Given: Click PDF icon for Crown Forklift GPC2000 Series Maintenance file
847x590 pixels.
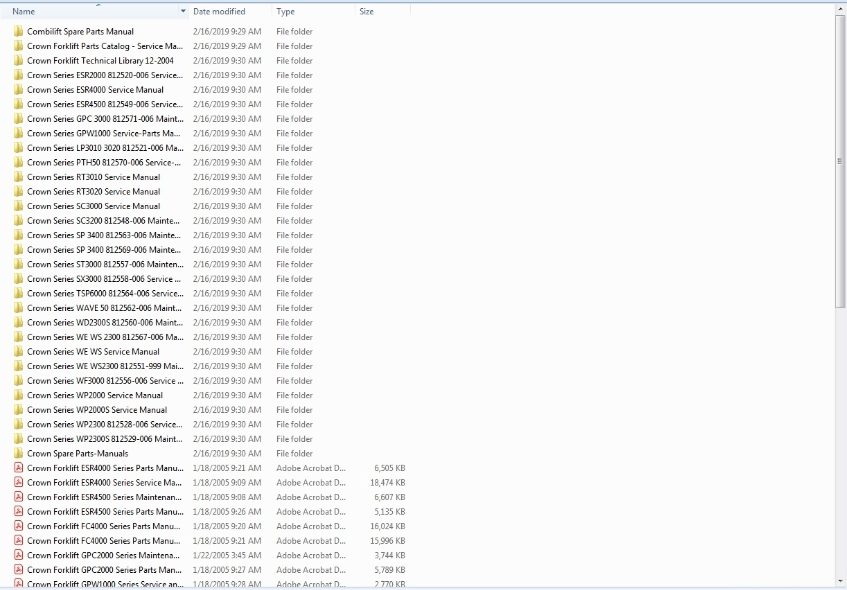Looking at the screenshot, I should (18, 555).
